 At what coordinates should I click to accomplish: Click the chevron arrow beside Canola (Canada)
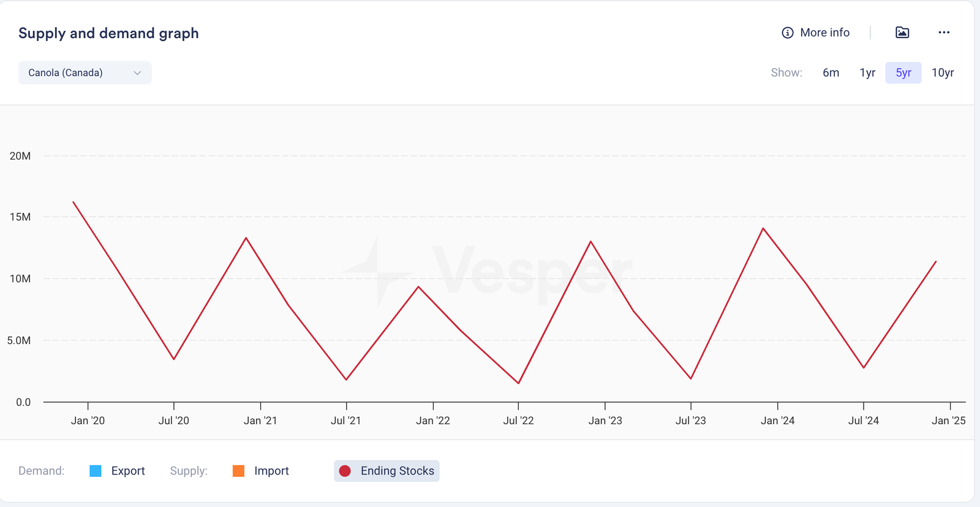137,73
